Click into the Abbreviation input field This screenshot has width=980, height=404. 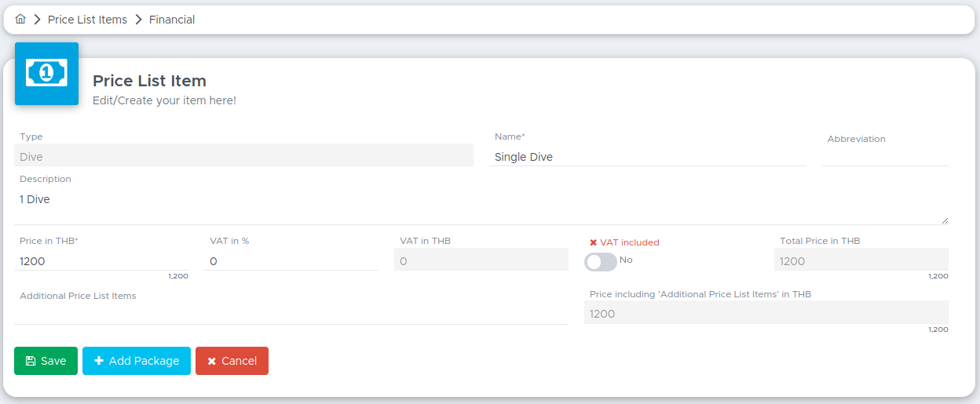click(x=885, y=157)
